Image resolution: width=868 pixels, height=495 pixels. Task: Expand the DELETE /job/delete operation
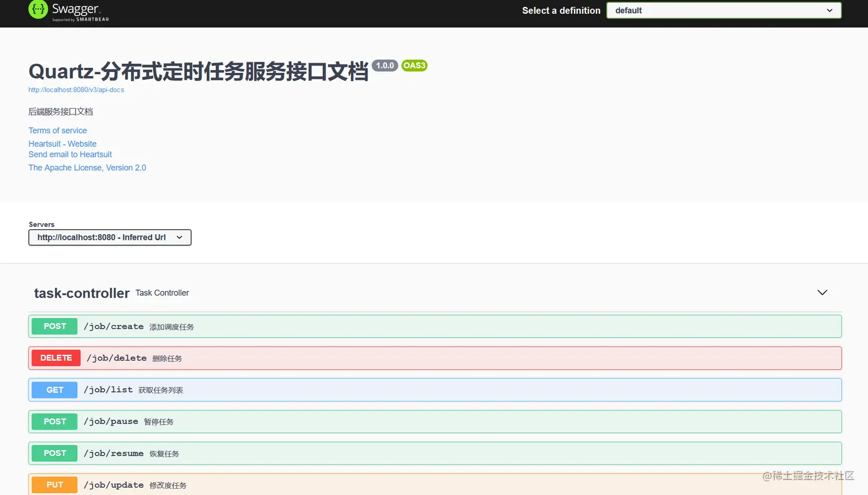435,358
